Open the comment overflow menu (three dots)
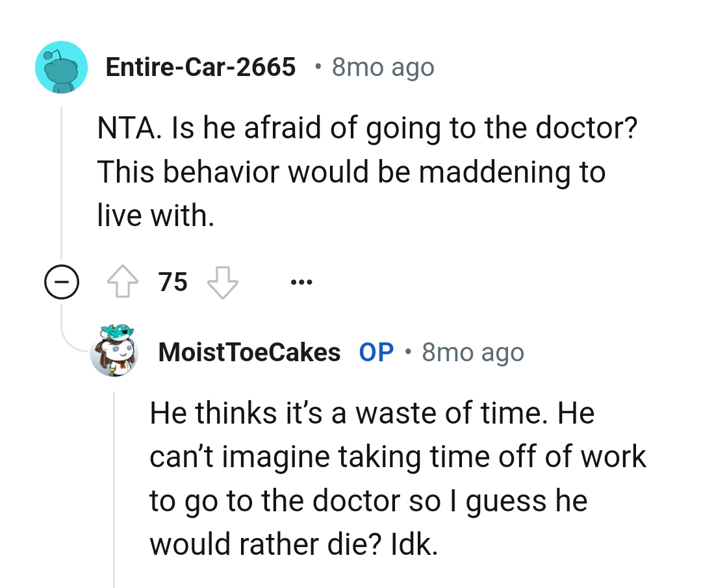 (x=301, y=281)
